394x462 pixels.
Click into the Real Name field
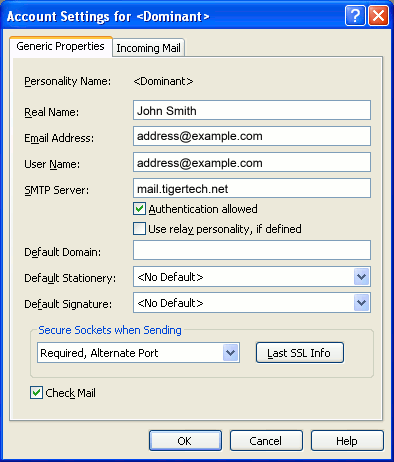tap(252, 110)
